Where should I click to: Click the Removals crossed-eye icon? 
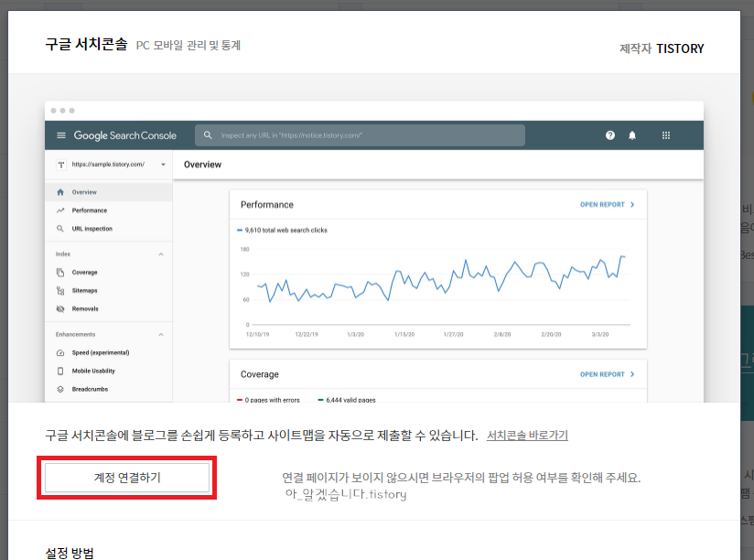coord(60,309)
